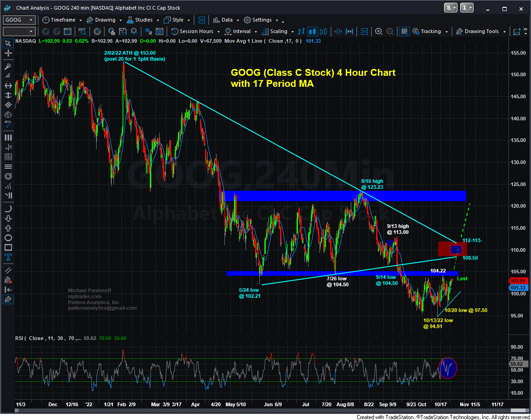Image resolution: width=531 pixels, height=420 pixels.
Task: Choose the vertical double-arrow measurement tool
Action: pyautogui.click(x=8, y=95)
